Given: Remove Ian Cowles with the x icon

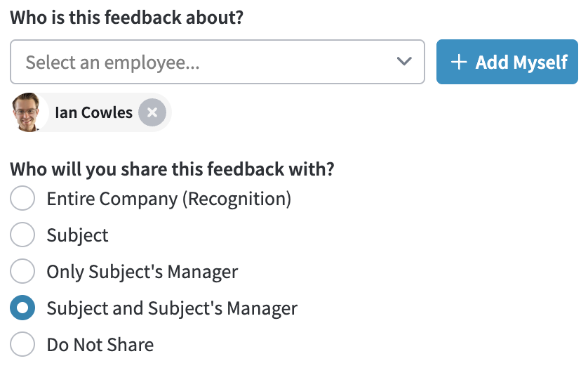Looking at the screenshot, I should pos(152,112).
